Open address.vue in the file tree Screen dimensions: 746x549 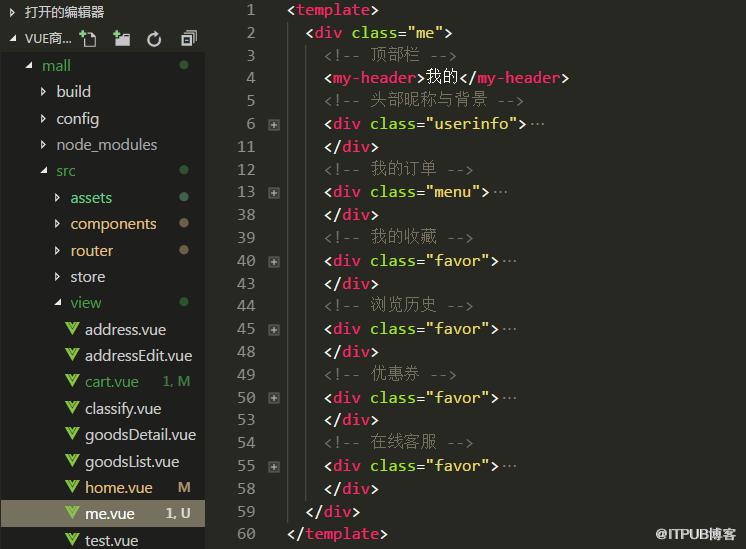click(125, 330)
